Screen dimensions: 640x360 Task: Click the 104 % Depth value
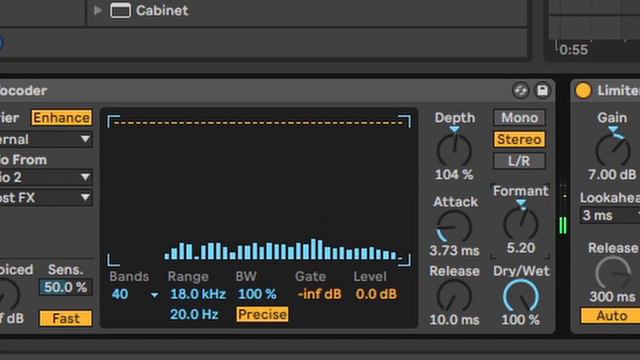[454, 175]
